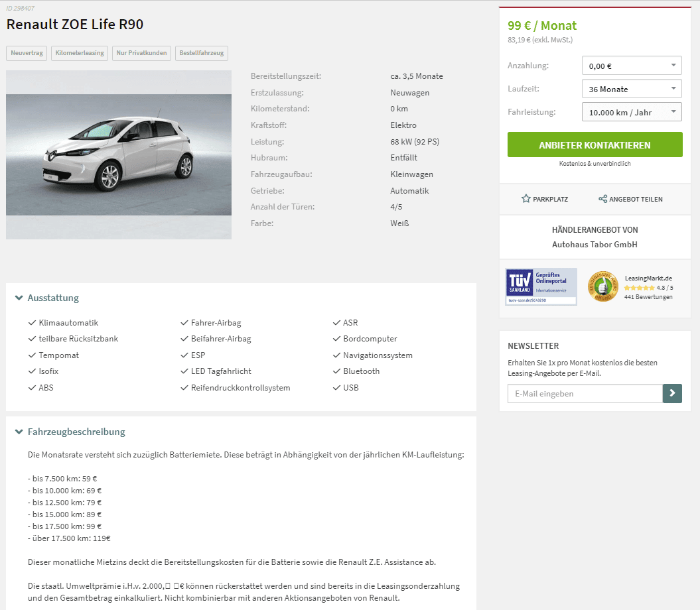
Task: Click the Anbieter kontaktieren button
Action: coord(595,145)
